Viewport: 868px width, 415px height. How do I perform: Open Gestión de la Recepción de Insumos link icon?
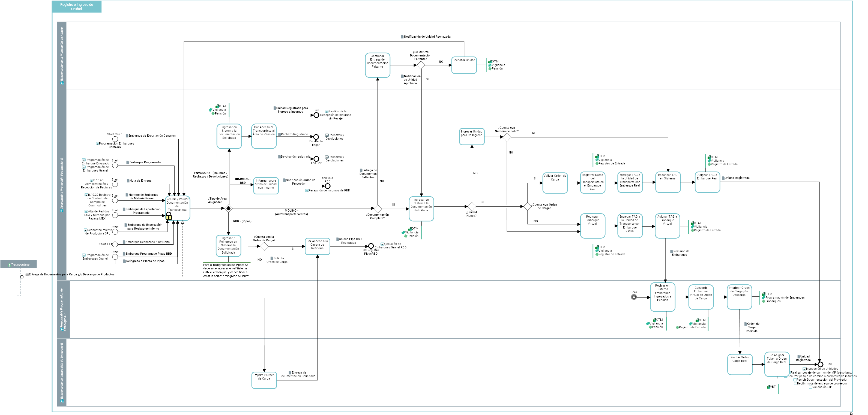pos(327,112)
